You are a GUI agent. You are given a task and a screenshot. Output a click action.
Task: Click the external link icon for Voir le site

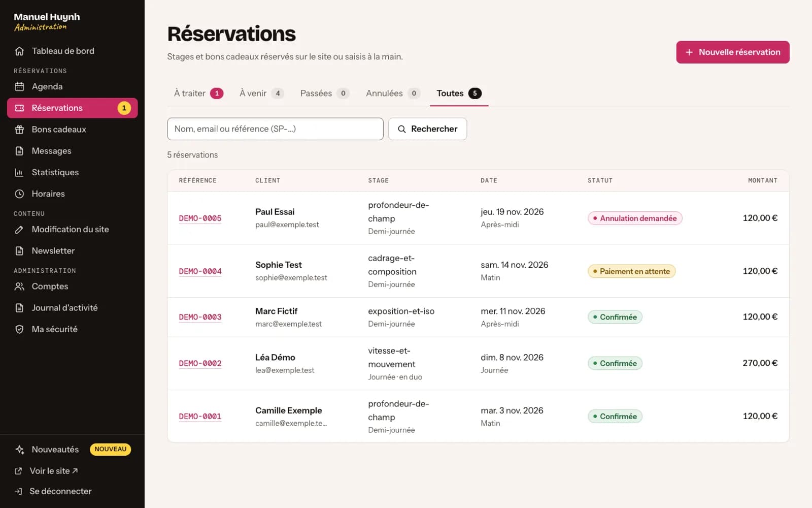coord(18,471)
